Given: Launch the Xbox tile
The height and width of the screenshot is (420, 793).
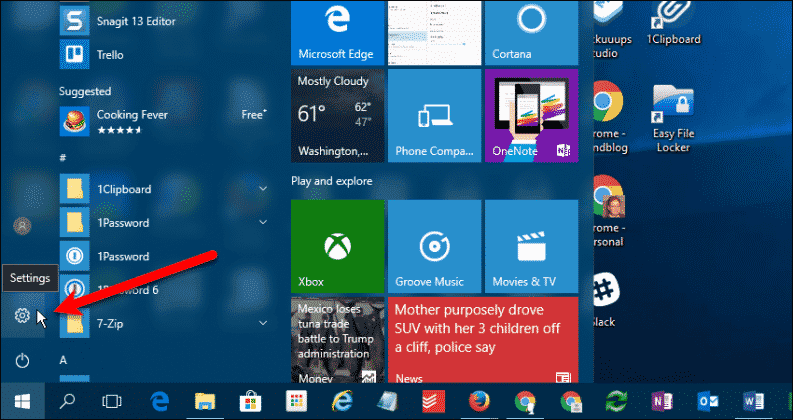Looking at the screenshot, I should pos(337,246).
